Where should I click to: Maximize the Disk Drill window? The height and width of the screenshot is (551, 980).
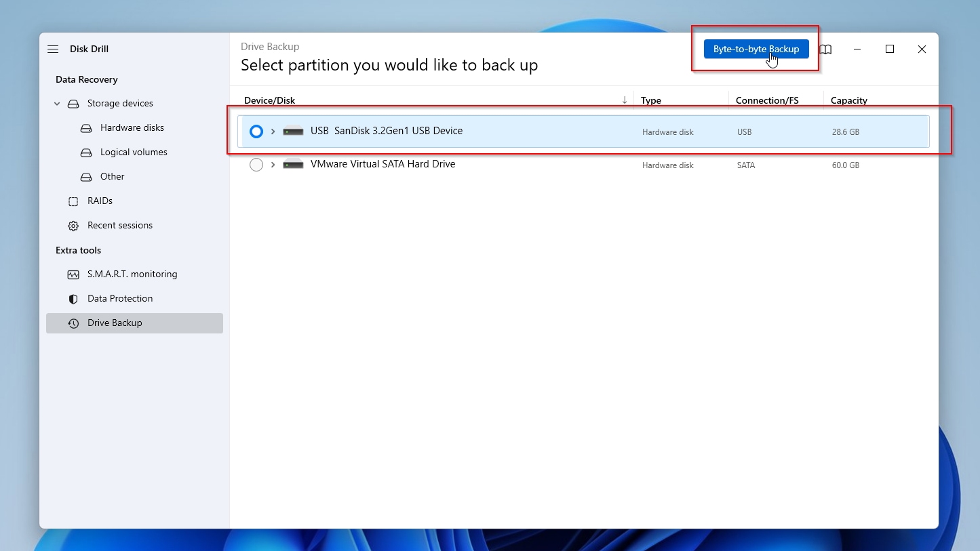pyautogui.click(x=890, y=49)
